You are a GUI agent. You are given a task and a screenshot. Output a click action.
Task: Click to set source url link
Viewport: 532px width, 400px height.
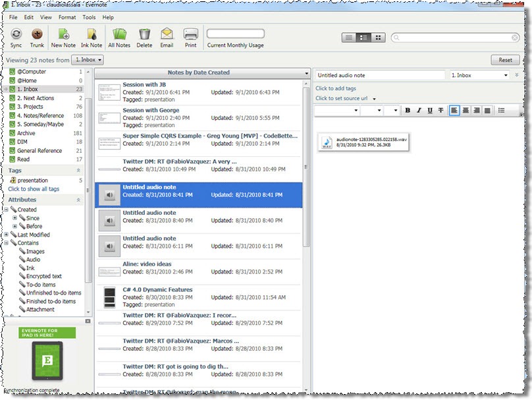pos(341,98)
